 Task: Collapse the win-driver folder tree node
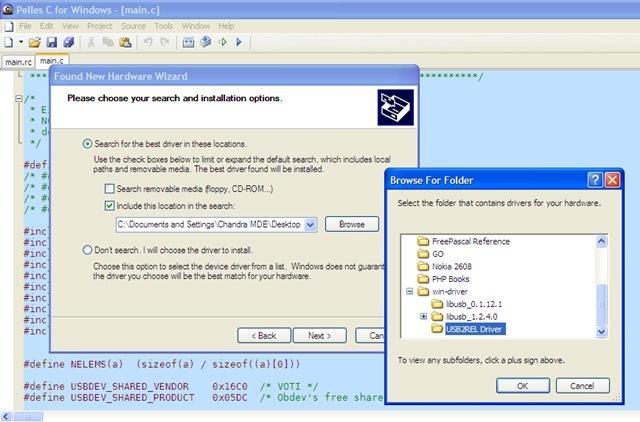click(410, 291)
